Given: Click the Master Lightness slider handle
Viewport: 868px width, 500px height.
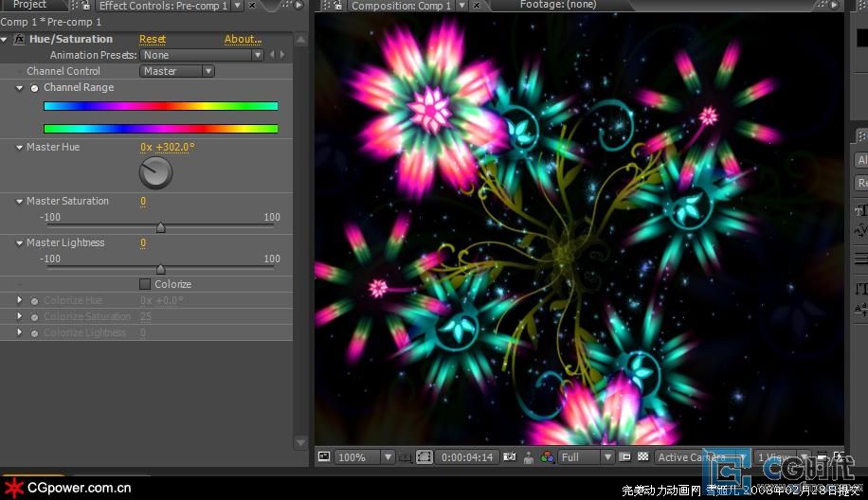Looking at the screenshot, I should (160, 269).
